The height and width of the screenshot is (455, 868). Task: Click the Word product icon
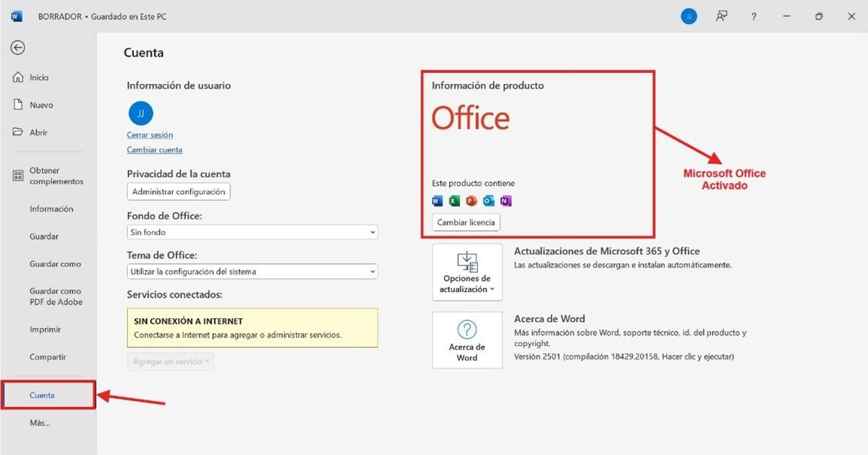pos(437,201)
